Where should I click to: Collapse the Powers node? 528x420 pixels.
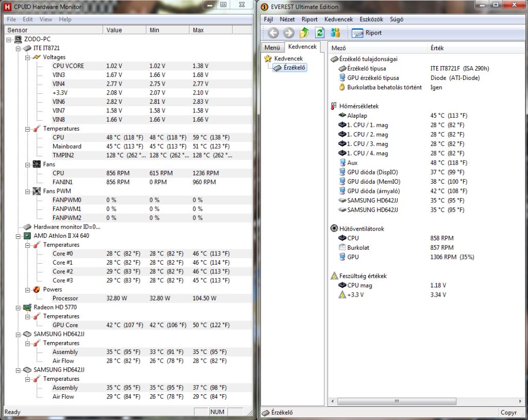[28, 290]
